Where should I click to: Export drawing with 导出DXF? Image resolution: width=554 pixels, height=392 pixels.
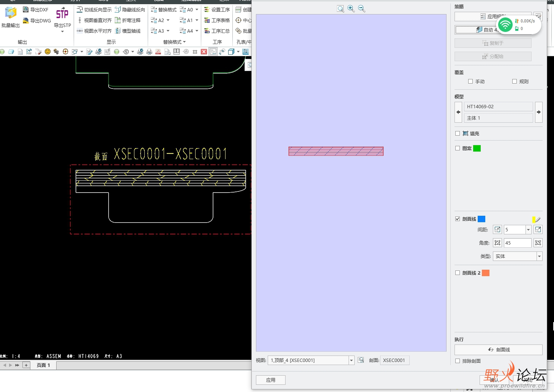tap(36, 9)
